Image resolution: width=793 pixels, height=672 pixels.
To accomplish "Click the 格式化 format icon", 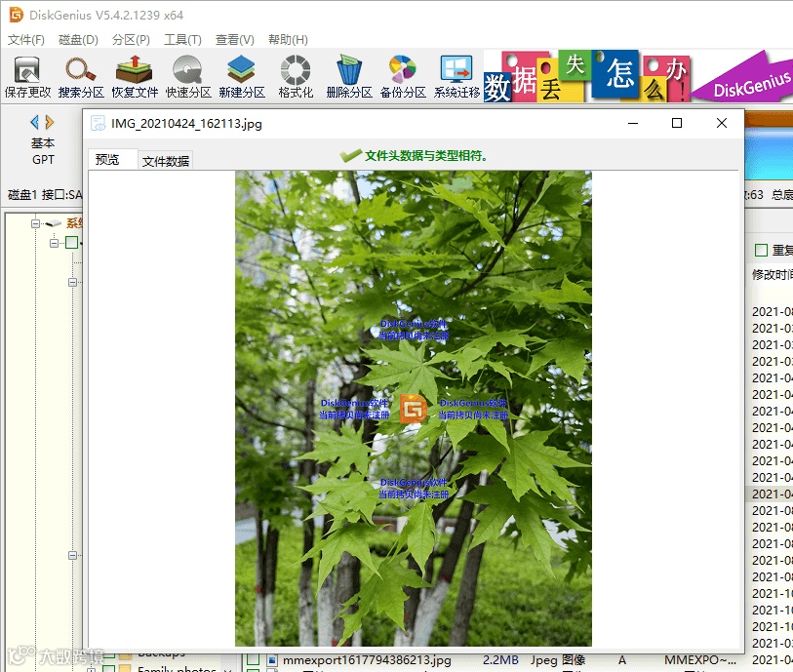I will 296,77.
